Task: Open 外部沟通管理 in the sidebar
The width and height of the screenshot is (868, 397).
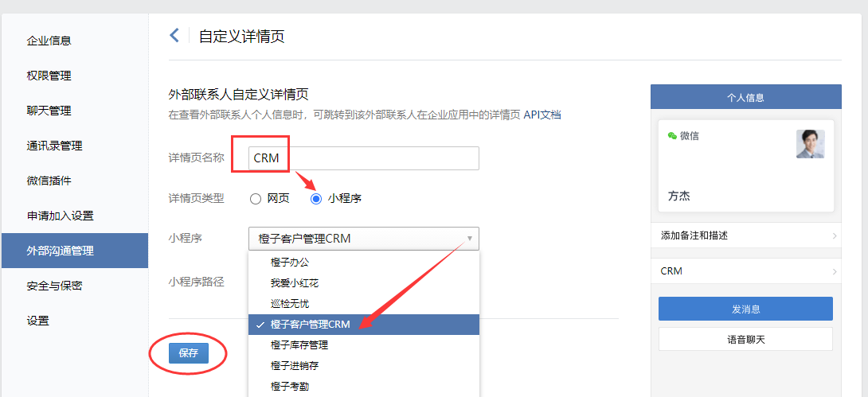Action: pos(75,251)
